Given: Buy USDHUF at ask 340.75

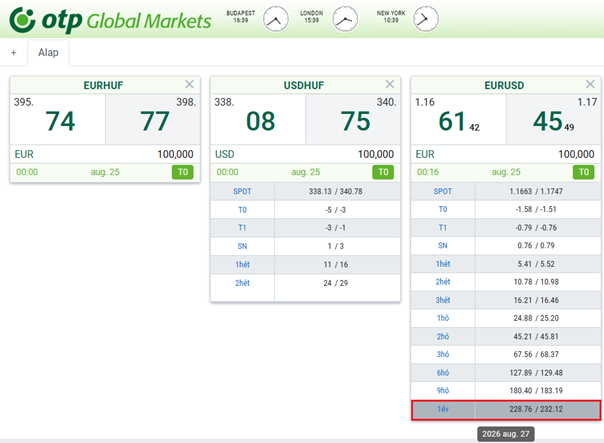Looking at the screenshot, I should click(353, 119).
